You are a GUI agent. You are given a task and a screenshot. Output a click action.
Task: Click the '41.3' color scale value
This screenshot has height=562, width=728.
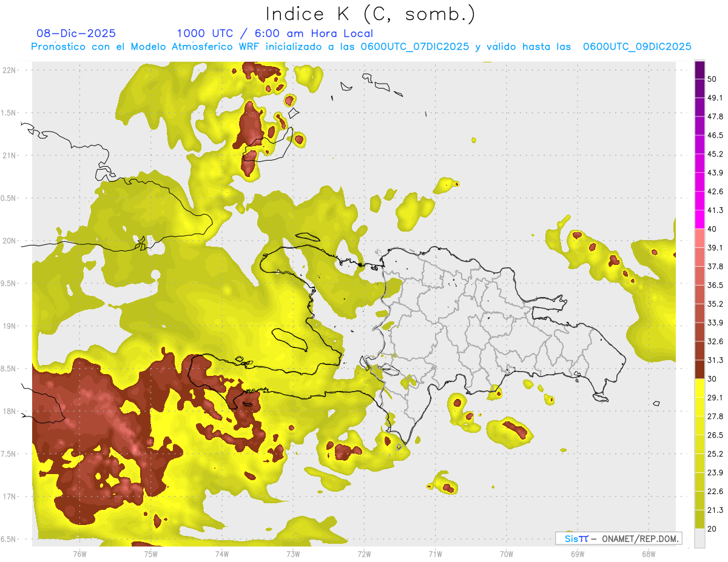click(715, 211)
